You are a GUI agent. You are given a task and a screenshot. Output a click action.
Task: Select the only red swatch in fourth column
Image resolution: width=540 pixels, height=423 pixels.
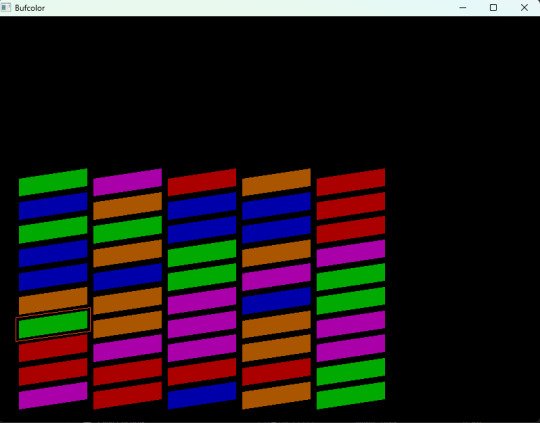276,372
